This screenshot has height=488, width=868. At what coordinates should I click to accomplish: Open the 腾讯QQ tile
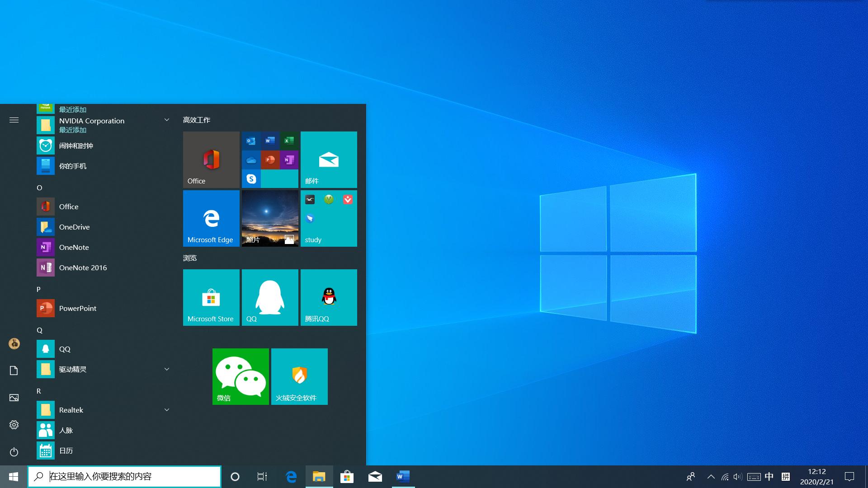tap(329, 297)
